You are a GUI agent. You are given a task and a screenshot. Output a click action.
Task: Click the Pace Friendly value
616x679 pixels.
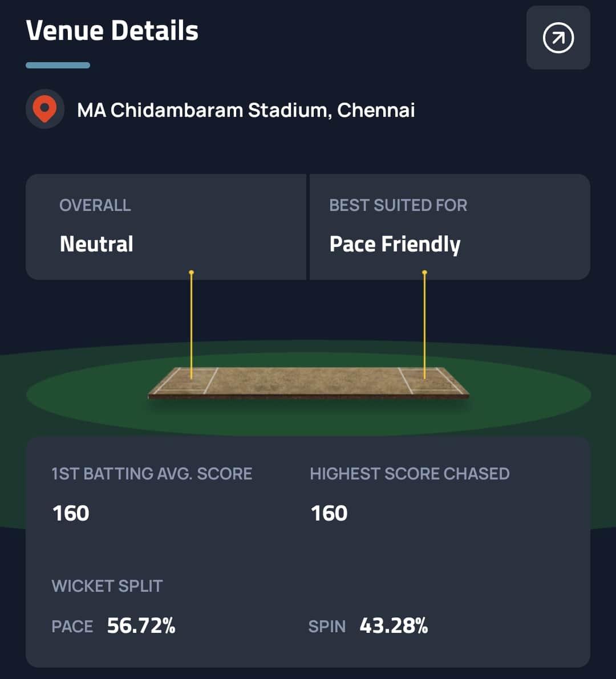click(x=395, y=245)
